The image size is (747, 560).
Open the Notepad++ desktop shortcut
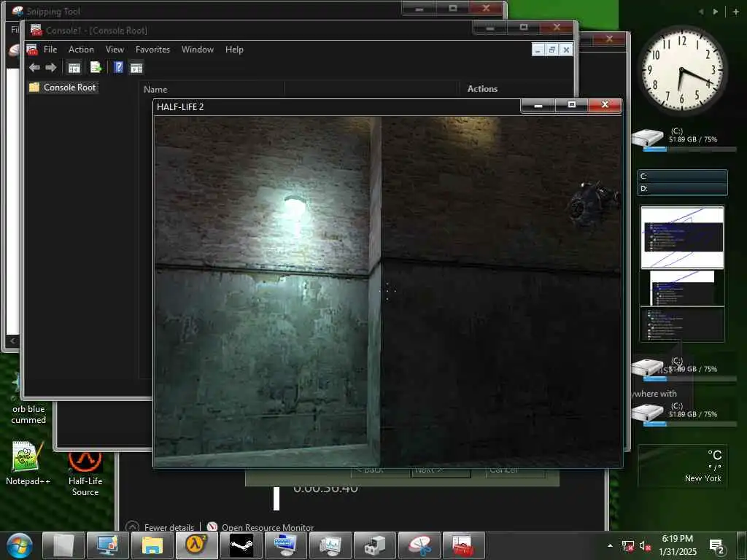pyautogui.click(x=28, y=463)
